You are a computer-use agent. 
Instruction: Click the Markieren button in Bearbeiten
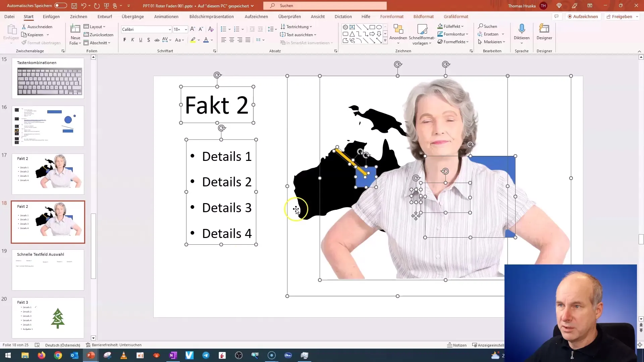point(494,42)
